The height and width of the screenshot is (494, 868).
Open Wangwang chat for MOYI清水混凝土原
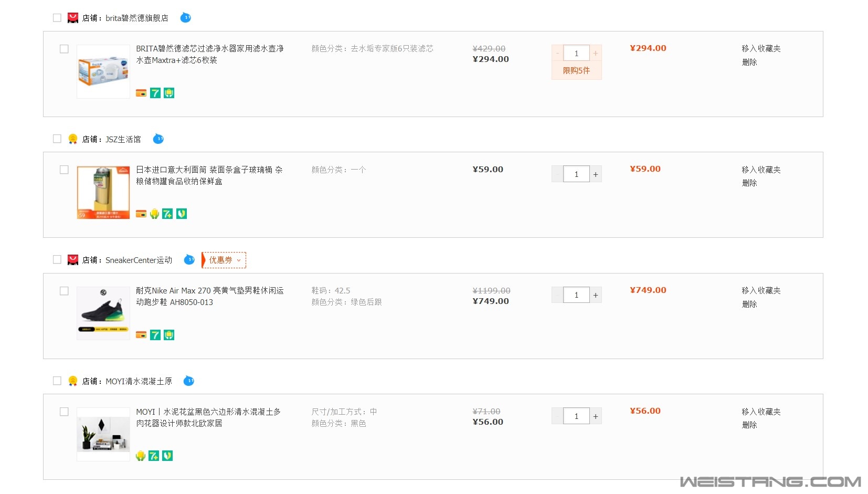coord(188,381)
